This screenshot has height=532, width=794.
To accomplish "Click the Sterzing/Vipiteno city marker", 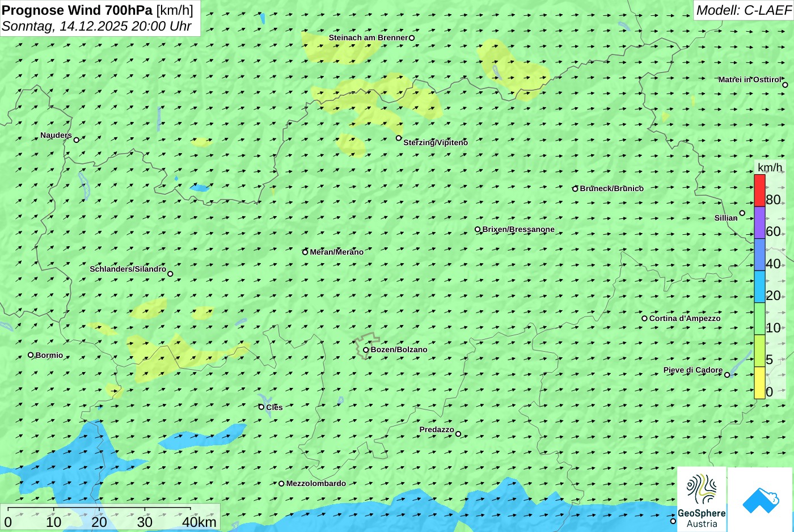I will tap(399, 138).
